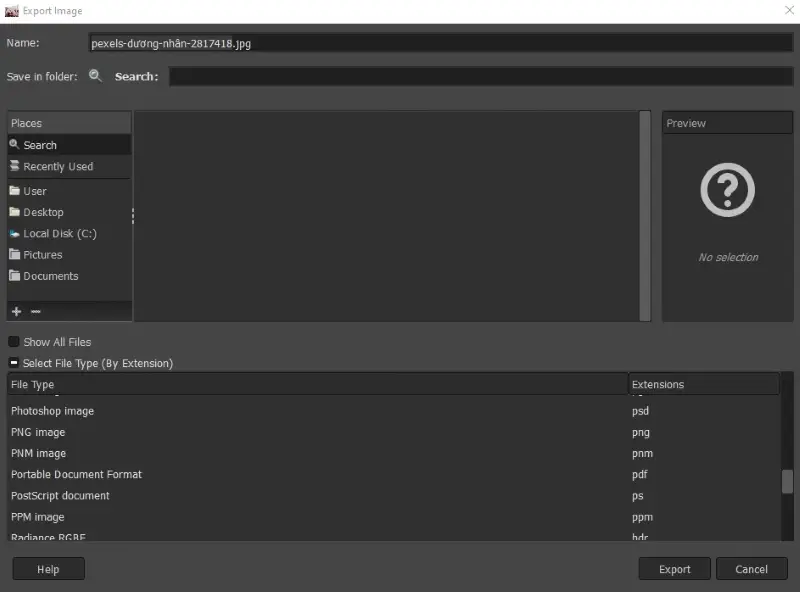Open the Pictures folder in Places
This screenshot has height=592, width=800.
(x=69, y=255)
